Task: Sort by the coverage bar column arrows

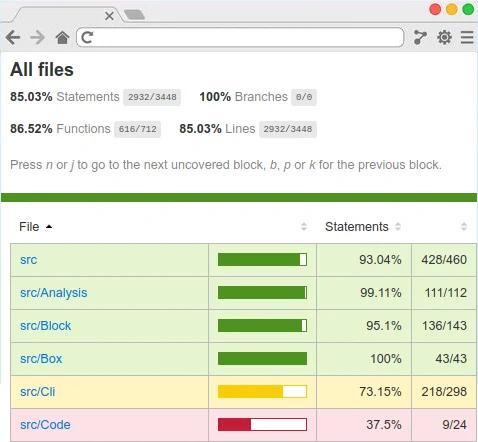Action: click(x=304, y=227)
